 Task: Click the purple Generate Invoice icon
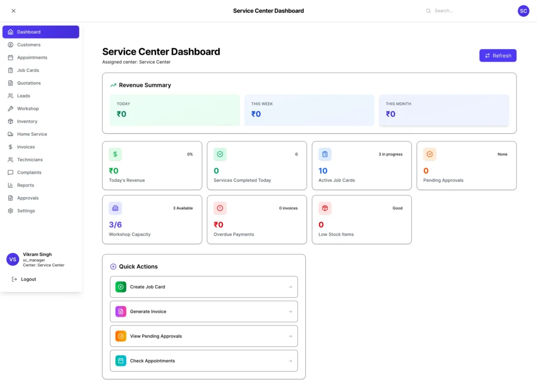click(x=121, y=311)
